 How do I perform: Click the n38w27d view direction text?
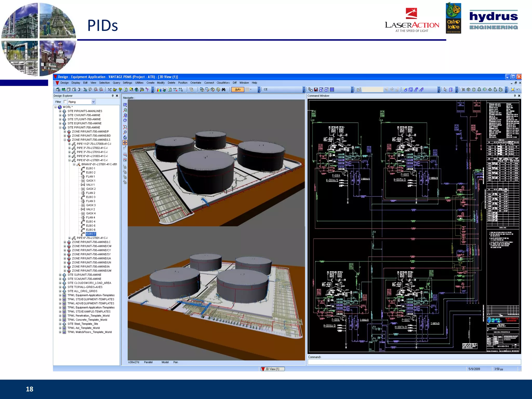(134, 362)
